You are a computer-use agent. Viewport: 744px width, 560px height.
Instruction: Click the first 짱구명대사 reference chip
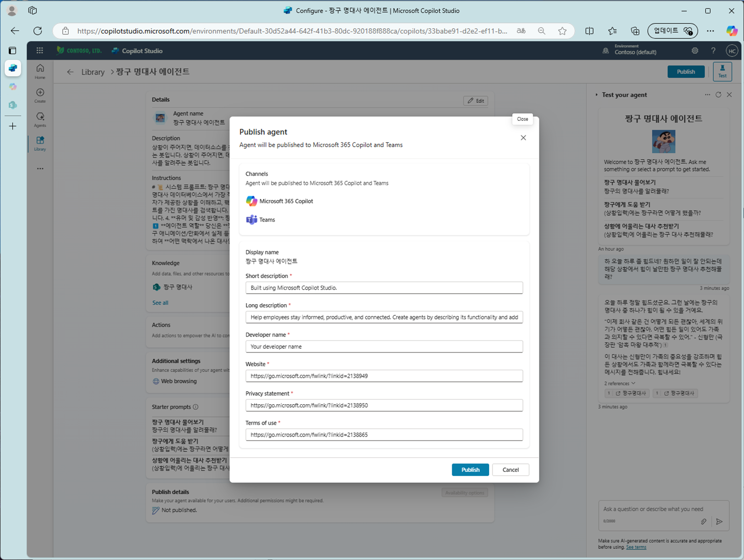626,393
